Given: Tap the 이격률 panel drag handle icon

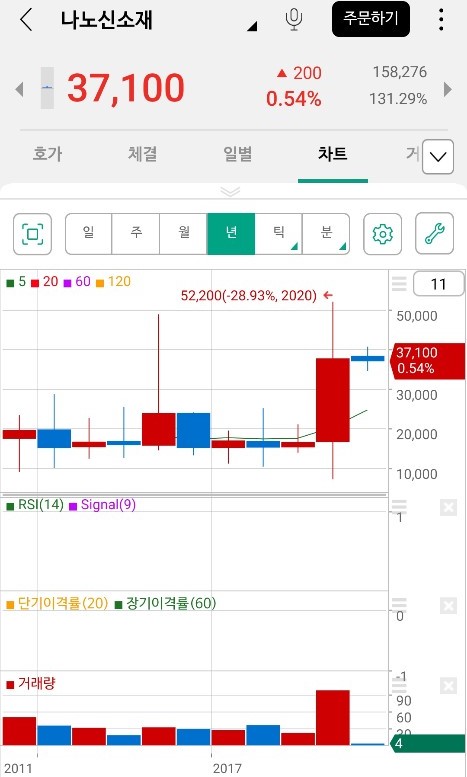Looking at the screenshot, I should pos(399,605).
